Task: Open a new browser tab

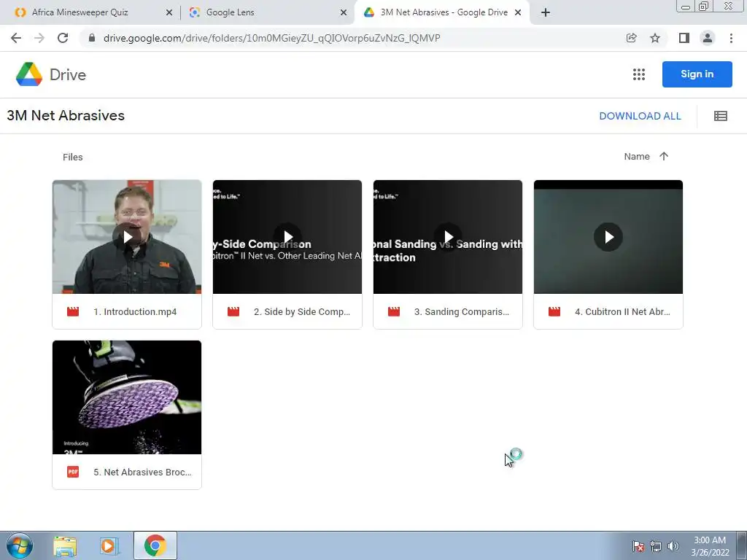Action: 546,13
